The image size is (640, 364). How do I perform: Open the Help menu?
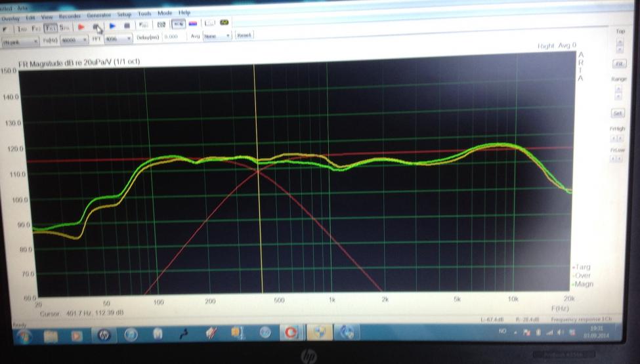pyautogui.click(x=184, y=12)
